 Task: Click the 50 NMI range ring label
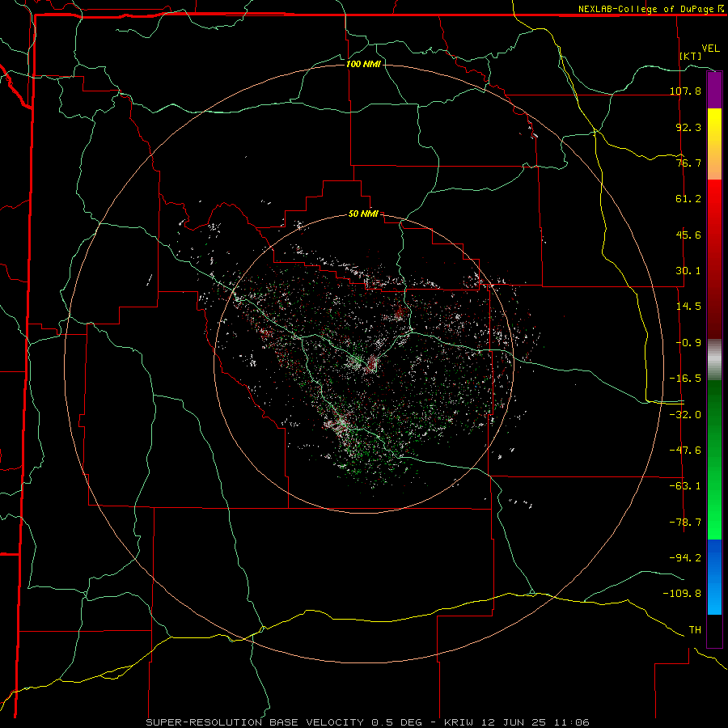coord(363,214)
